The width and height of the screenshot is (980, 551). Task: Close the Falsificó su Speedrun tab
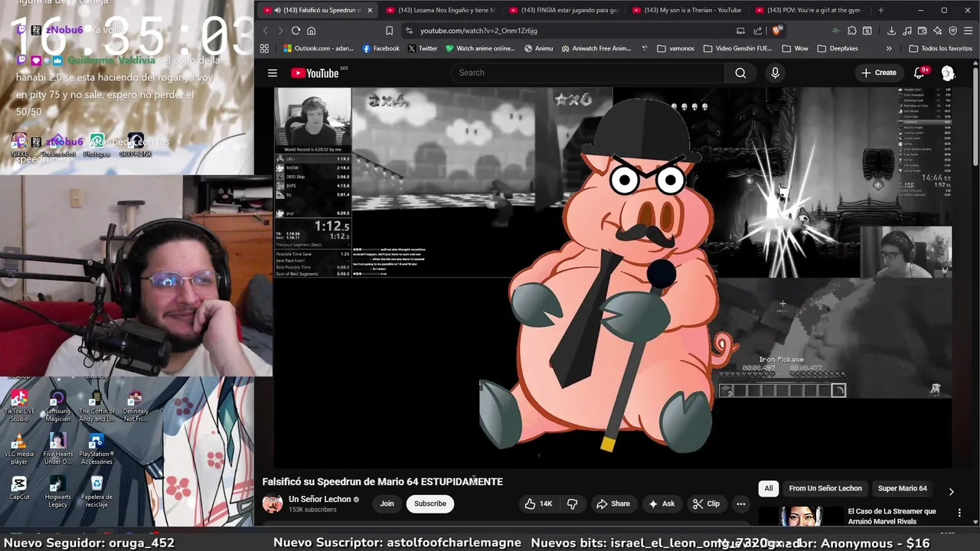(370, 10)
